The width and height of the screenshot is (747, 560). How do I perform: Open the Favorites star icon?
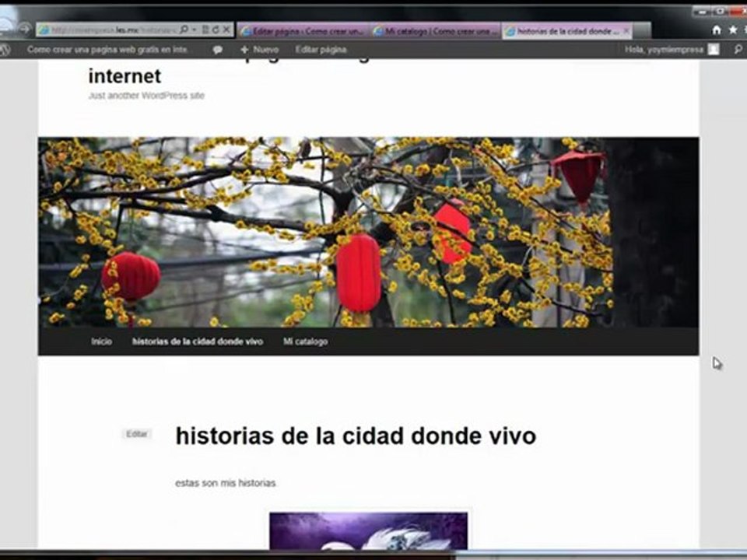click(733, 30)
